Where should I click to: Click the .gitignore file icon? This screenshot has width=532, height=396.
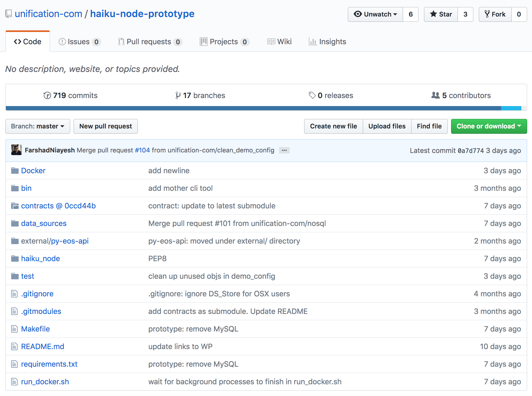tap(14, 294)
